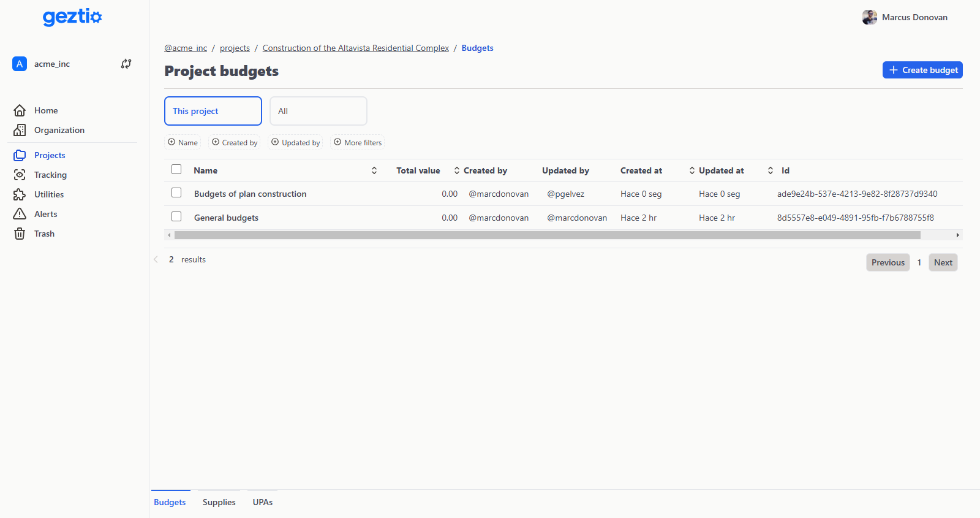Open the General budgets row name

226,218
